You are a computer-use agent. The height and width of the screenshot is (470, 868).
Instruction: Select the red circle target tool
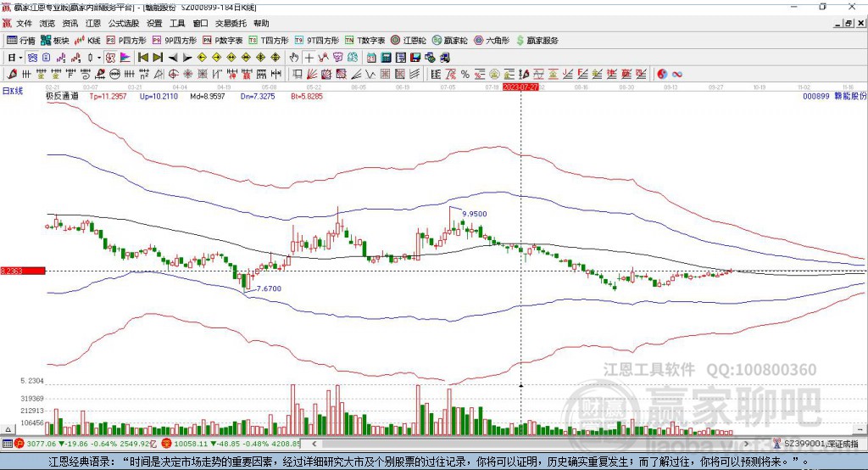coord(173,74)
